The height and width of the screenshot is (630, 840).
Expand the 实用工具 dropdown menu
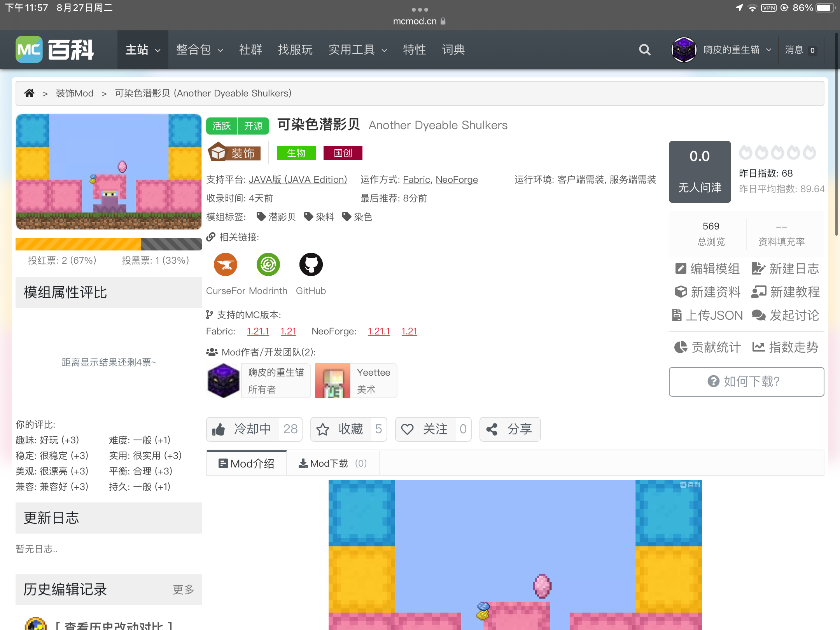point(358,50)
